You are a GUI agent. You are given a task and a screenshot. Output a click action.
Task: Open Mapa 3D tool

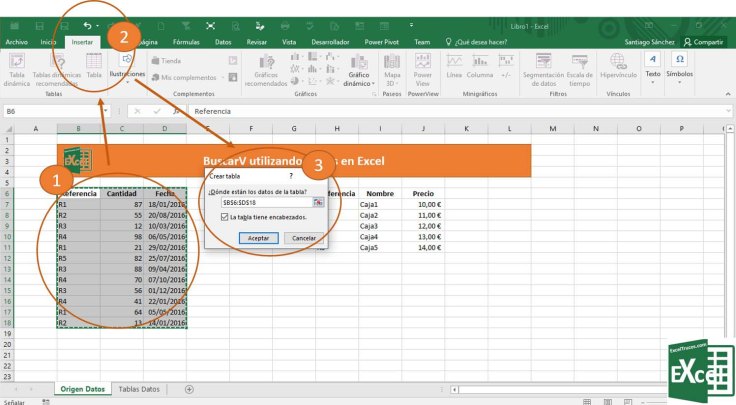[x=392, y=67]
